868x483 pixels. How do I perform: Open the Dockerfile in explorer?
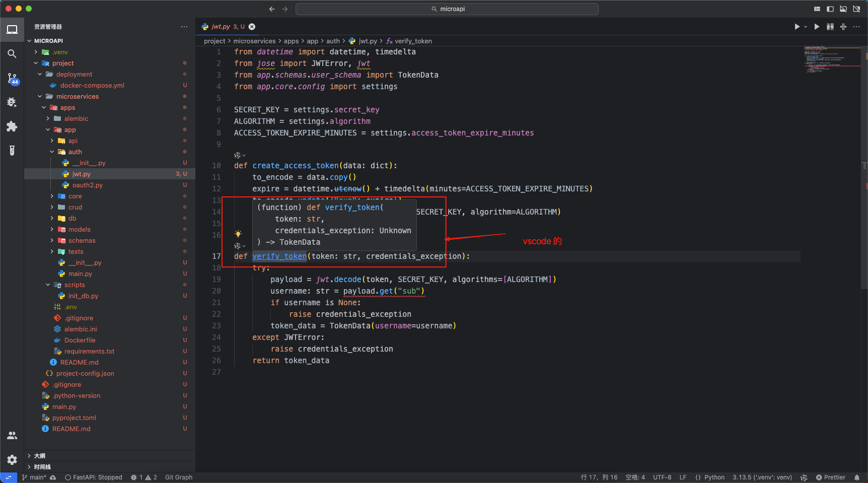coord(80,340)
